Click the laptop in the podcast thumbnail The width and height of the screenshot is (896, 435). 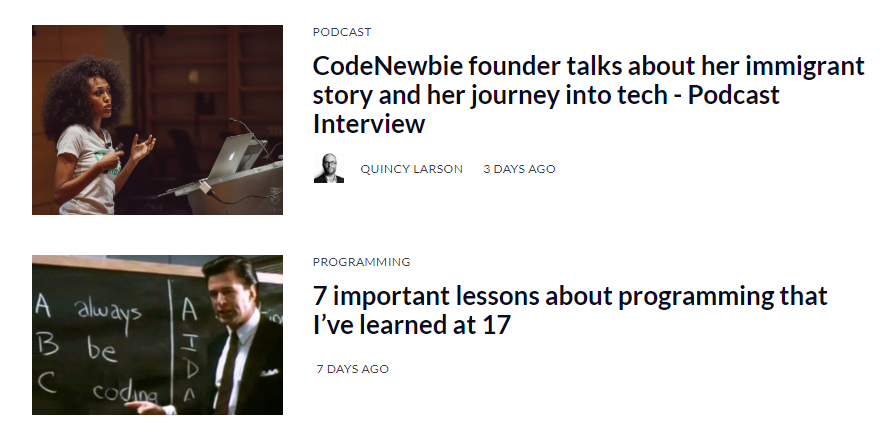[231, 151]
